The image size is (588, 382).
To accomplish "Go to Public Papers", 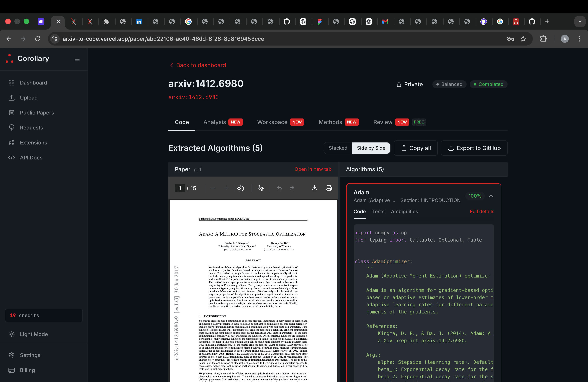I will tap(37, 112).
